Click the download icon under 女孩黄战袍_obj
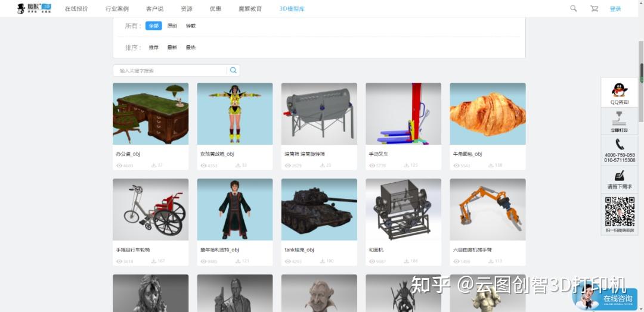Image resolution: width=644 pixels, height=312 pixels. click(238, 165)
